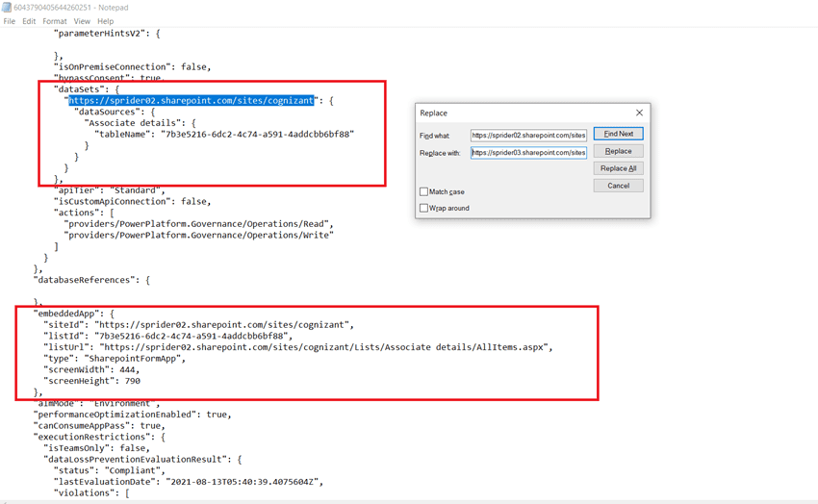
Task: Open the File menu
Action: tap(10, 21)
